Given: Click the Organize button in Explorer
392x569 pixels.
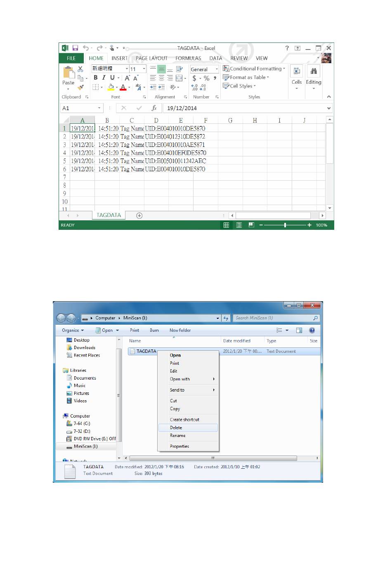Looking at the screenshot, I should [73, 330].
